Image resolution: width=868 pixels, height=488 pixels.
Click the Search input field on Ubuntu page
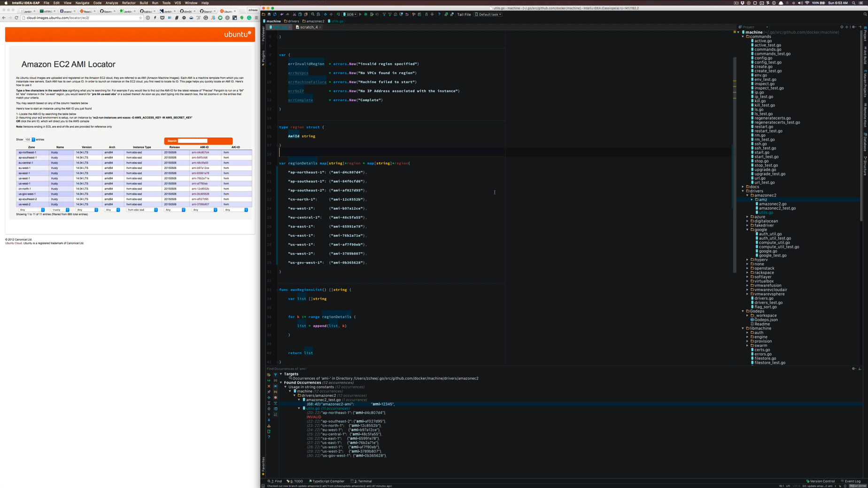pos(193,141)
